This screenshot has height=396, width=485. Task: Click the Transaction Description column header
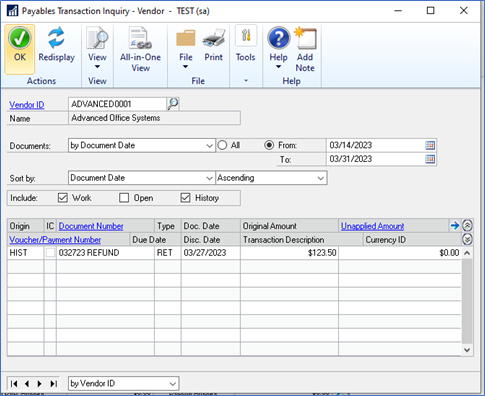pyautogui.click(x=302, y=240)
